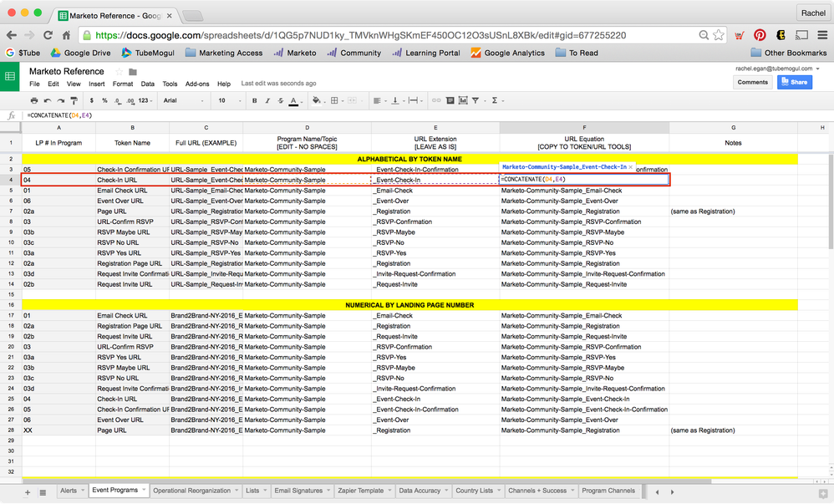Open the Add-ons menu
This screenshot has height=504, width=834.
(x=196, y=84)
